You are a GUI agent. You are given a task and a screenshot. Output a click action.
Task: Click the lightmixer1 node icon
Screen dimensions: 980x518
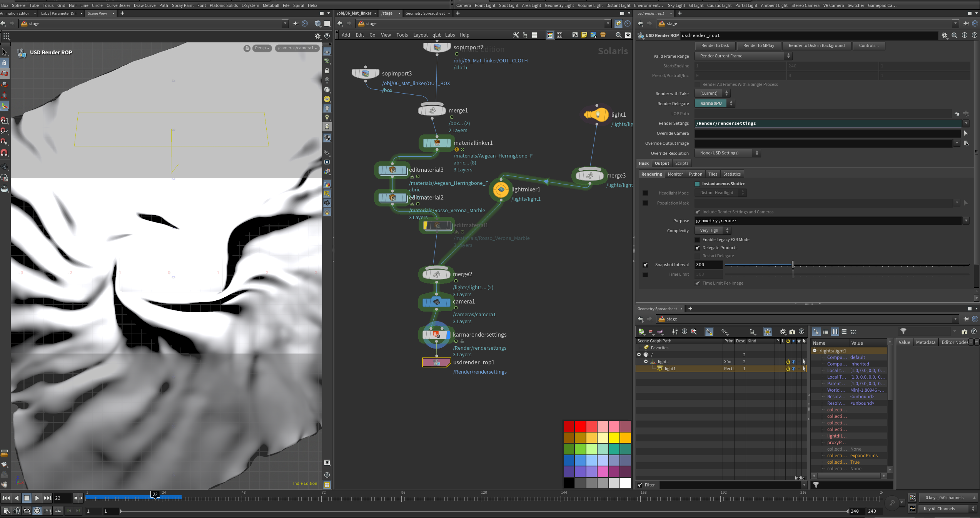[x=501, y=189]
